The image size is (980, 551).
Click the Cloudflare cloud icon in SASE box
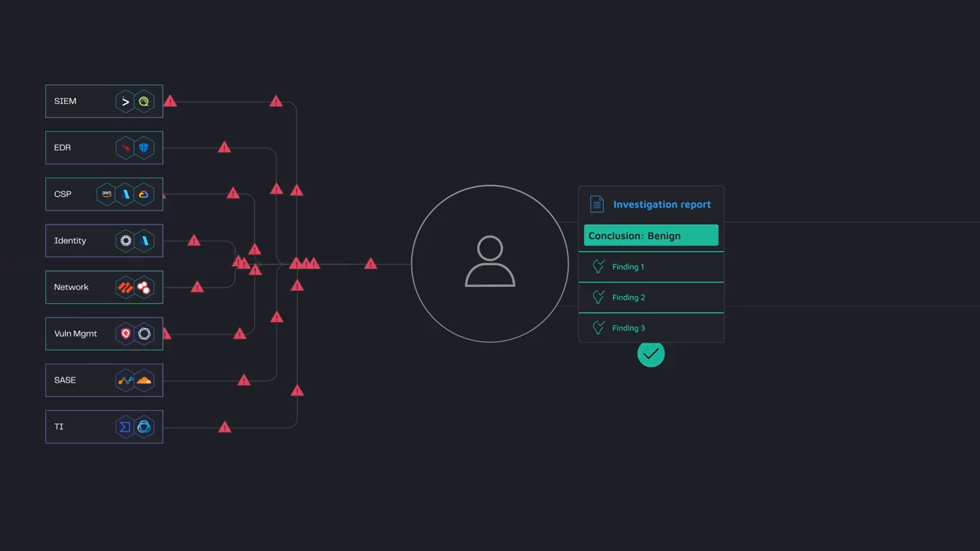coord(144,380)
